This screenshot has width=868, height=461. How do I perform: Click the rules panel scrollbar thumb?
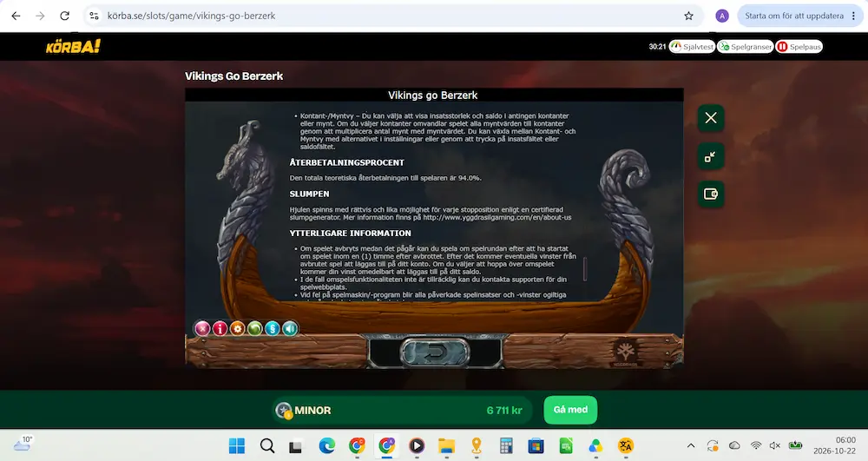(584, 268)
